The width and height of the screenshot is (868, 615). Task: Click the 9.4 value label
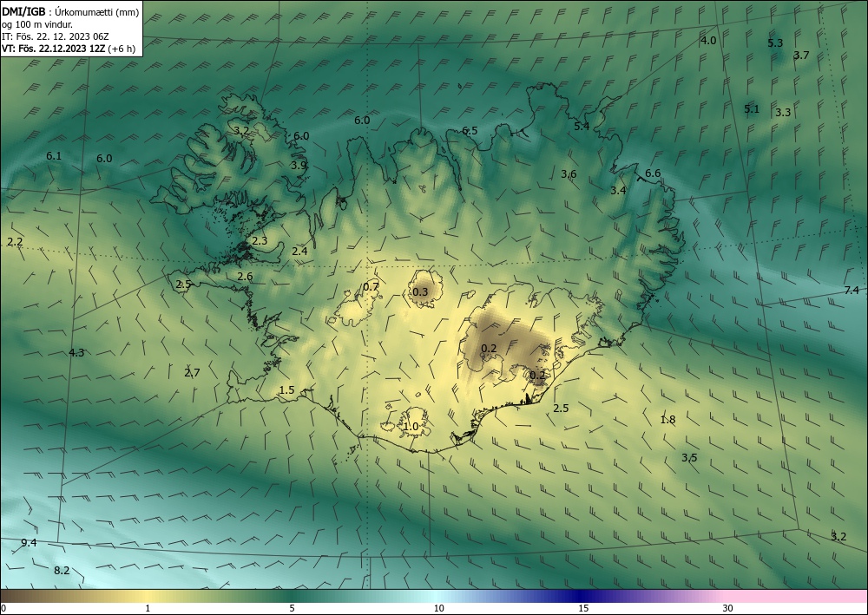coord(29,542)
